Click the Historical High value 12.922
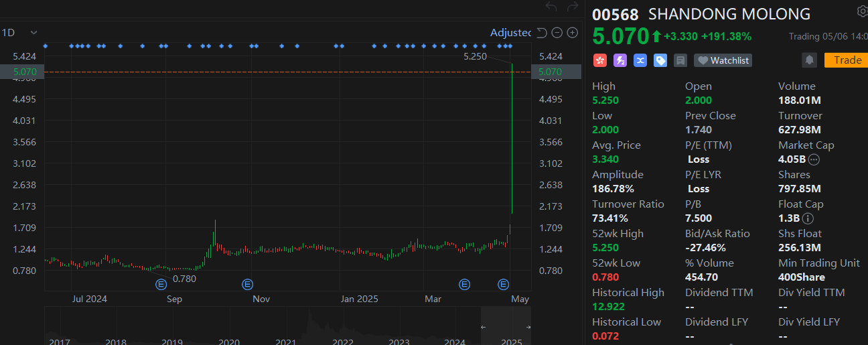The image size is (868, 345). [x=608, y=307]
